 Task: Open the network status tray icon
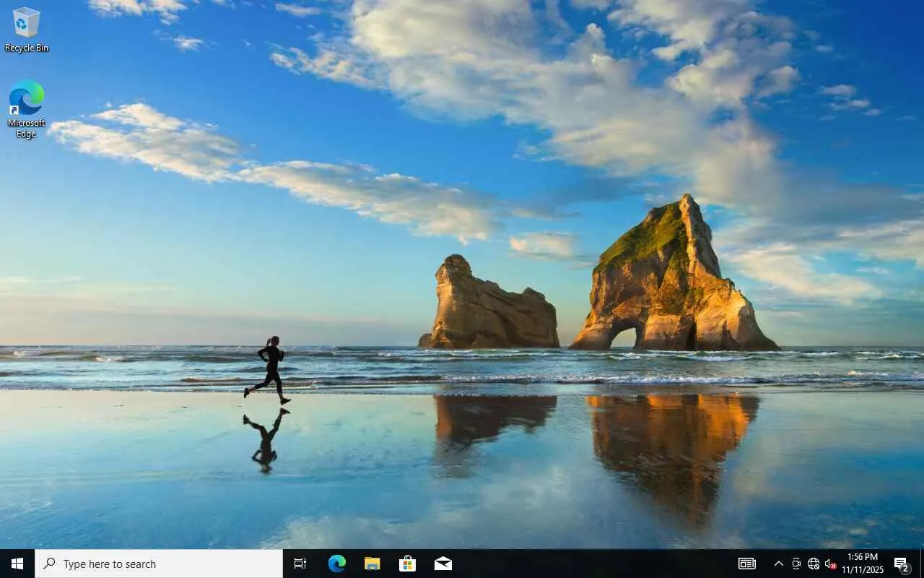[x=814, y=564]
